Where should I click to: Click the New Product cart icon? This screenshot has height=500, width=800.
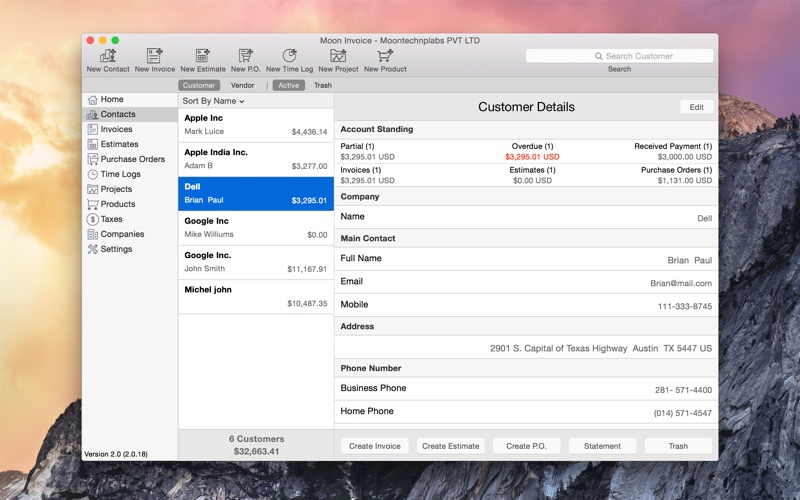point(385,56)
